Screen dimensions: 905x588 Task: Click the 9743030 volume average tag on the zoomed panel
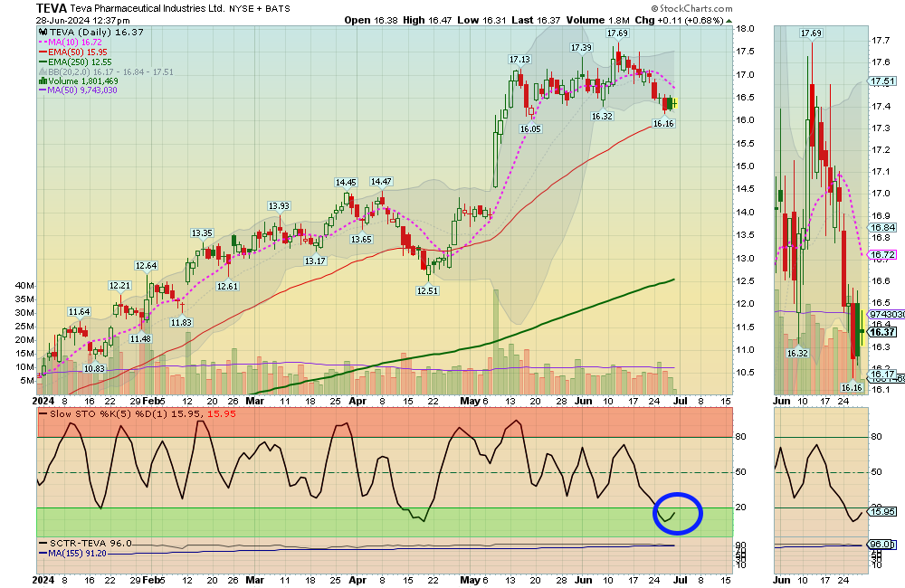887,314
